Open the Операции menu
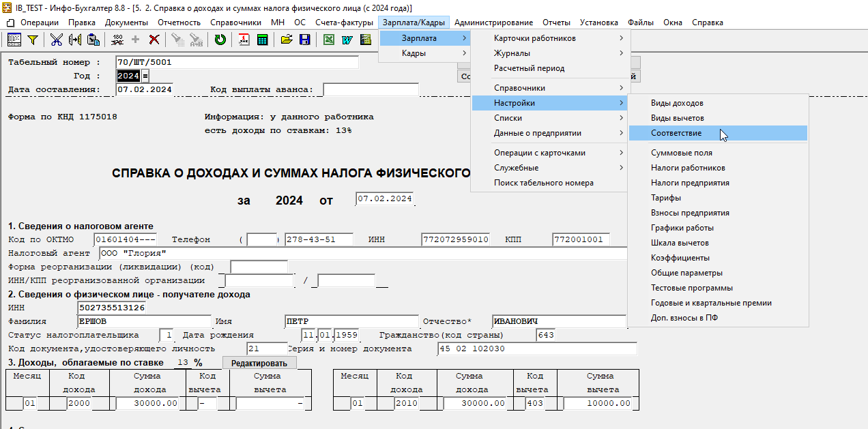The width and height of the screenshot is (868, 429). click(40, 23)
